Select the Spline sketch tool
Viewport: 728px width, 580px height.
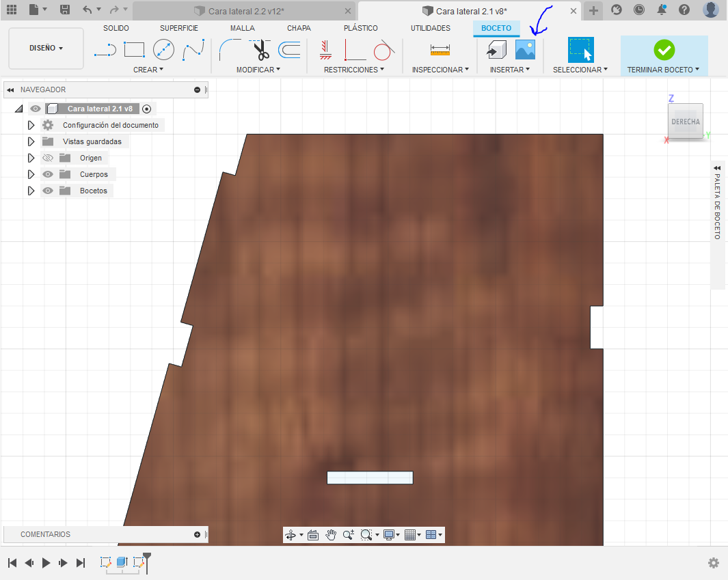click(x=193, y=50)
